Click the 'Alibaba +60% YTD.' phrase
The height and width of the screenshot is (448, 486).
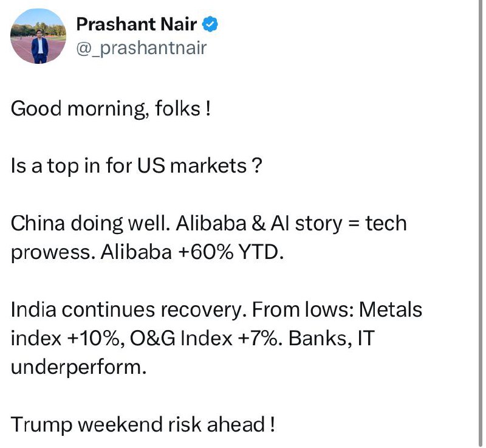click(192, 252)
